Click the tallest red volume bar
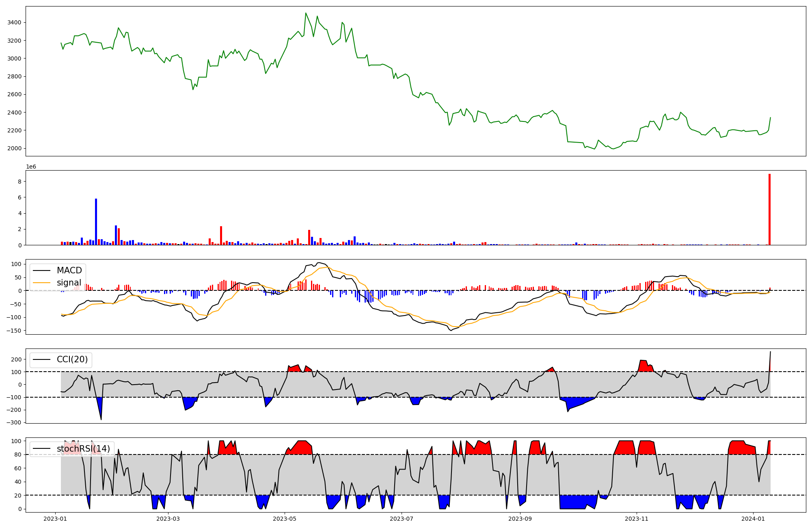 [x=769, y=209]
